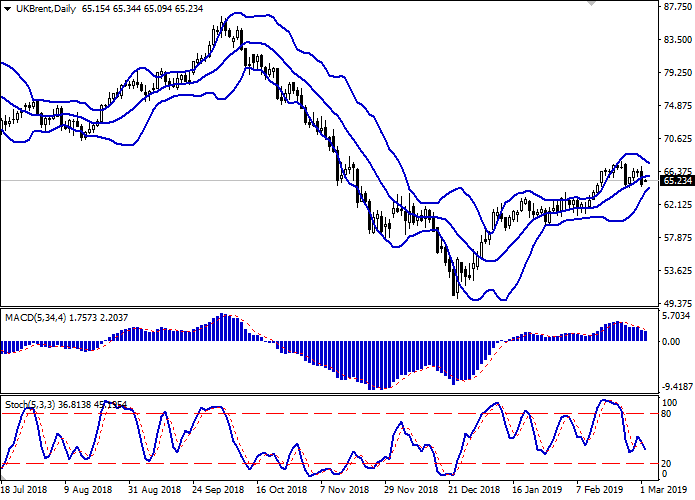Click the chart menu triangle beside UKBrent
The image size is (695, 500).
[x=7, y=8]
